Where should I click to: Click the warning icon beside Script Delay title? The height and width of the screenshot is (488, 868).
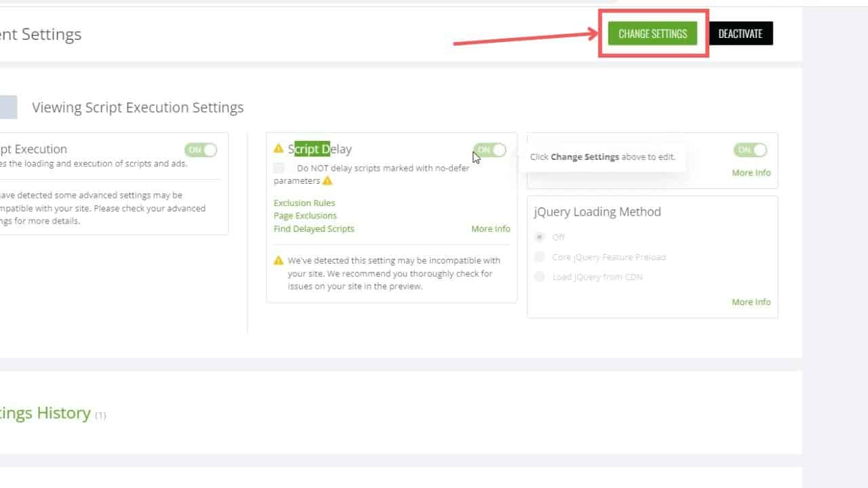279,148
